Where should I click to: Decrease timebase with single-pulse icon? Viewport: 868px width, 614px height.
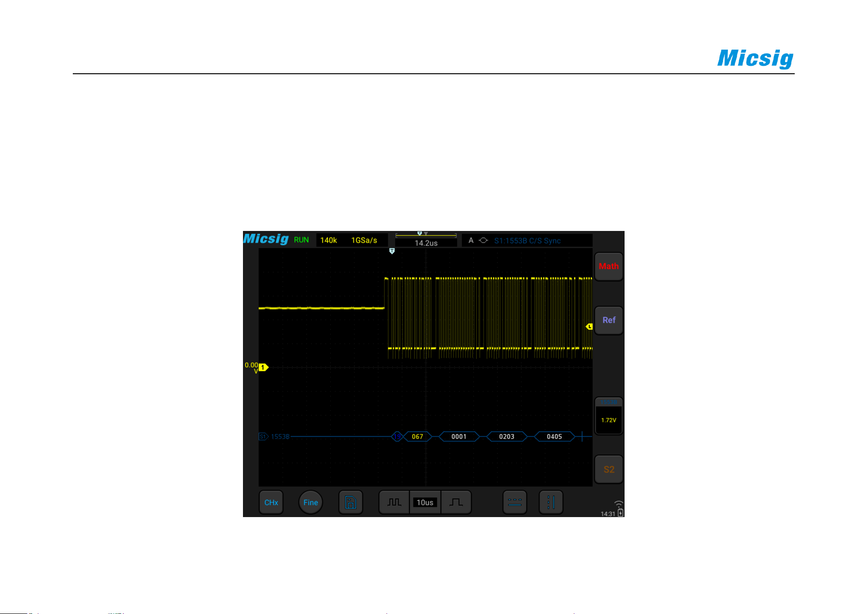[456, 503]
